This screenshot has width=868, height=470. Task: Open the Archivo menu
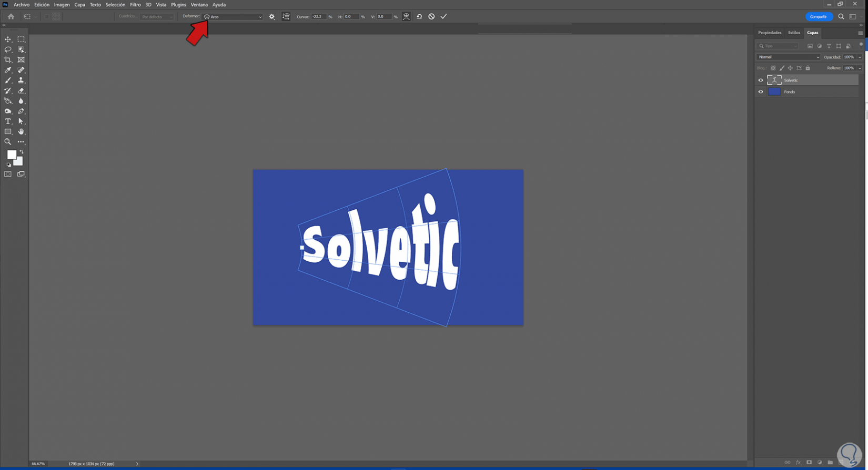coord(22,5)
